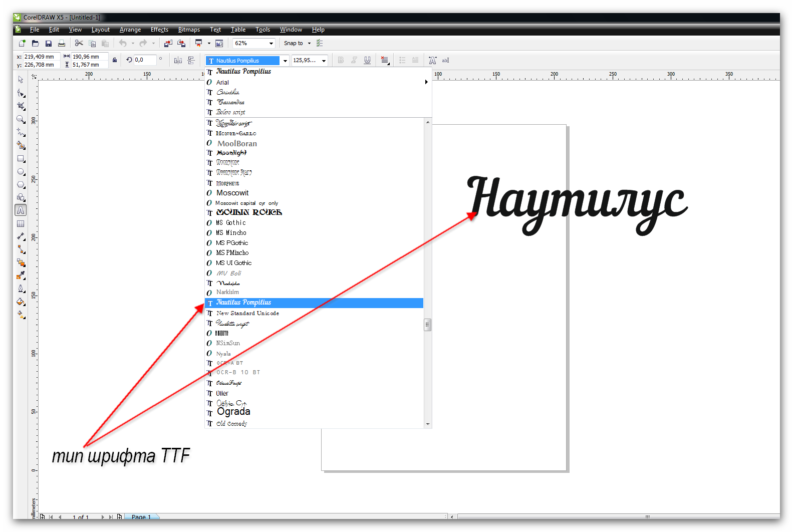The width and height of the screenshot is (793, 532).
Task: Click the Edit text ab| icon
Action: [445, 61]
